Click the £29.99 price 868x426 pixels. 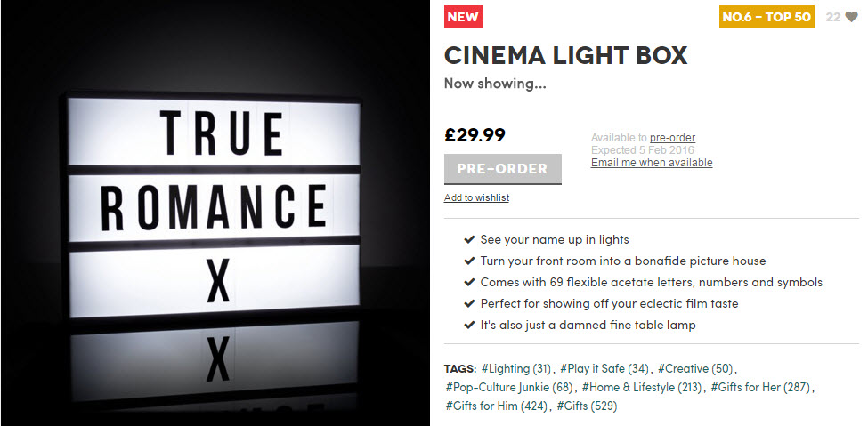coord(475,135)
